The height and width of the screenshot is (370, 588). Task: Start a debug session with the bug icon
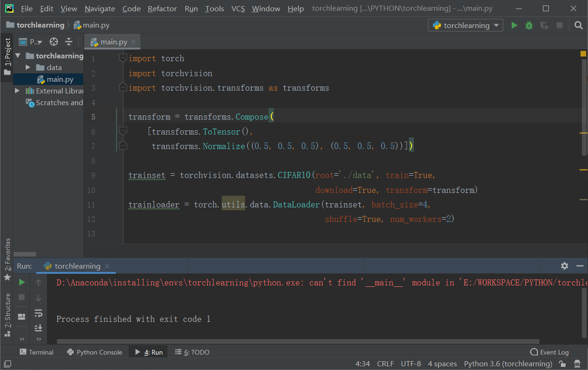tap(529, 25)
